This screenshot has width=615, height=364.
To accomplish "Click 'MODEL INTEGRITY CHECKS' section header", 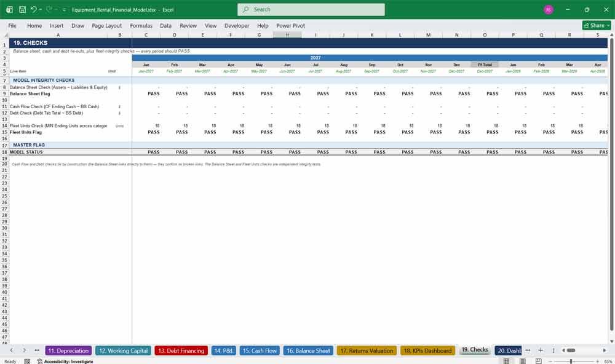I will click(44, 80).
